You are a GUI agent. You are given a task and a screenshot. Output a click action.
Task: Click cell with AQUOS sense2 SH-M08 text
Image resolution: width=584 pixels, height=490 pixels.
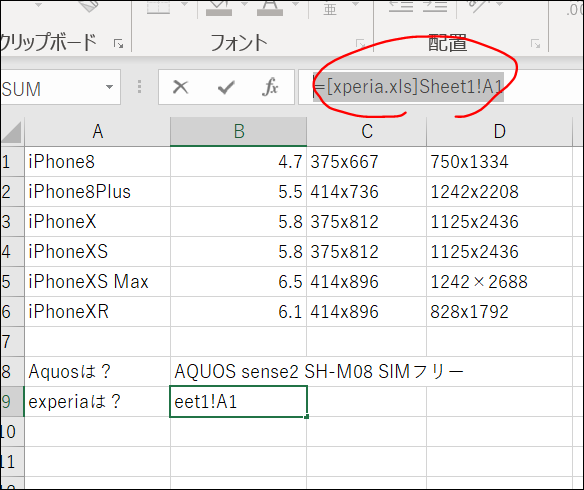tap(238, 372)
